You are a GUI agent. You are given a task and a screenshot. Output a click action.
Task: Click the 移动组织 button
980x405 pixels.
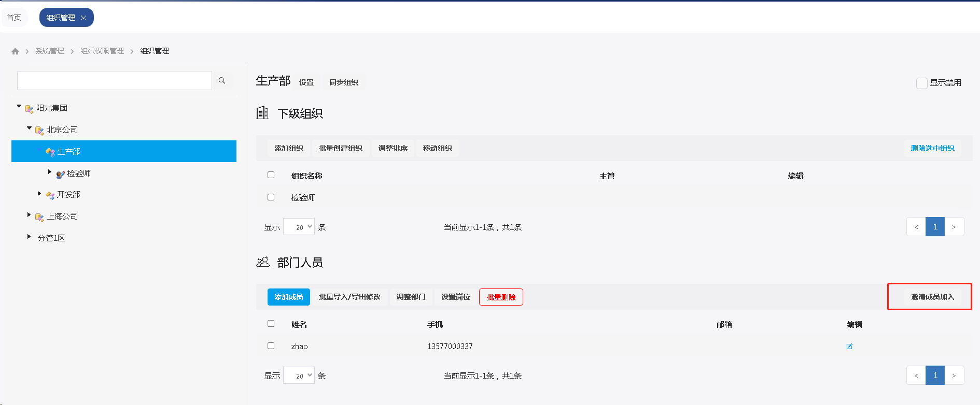438,148
